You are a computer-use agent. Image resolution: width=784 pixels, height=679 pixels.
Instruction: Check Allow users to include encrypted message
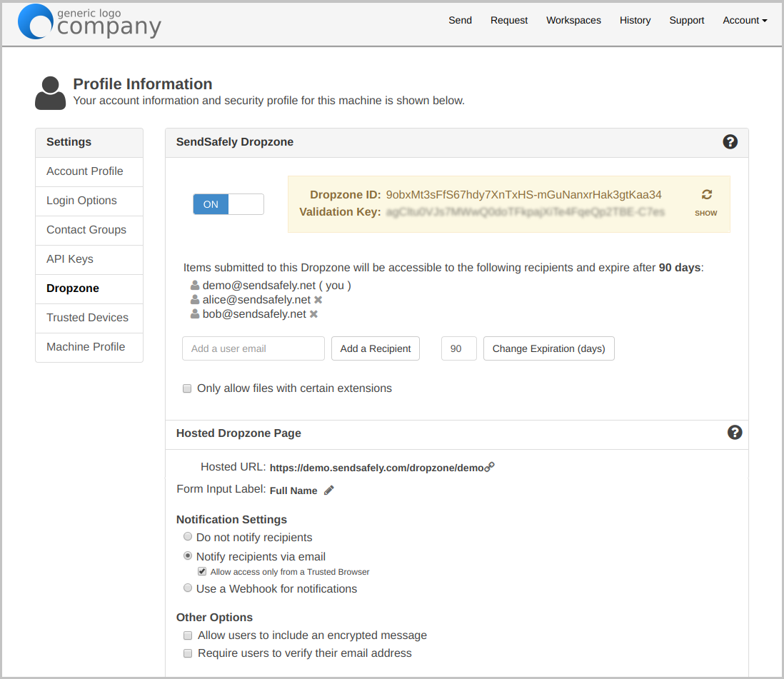tap(188, 635)
